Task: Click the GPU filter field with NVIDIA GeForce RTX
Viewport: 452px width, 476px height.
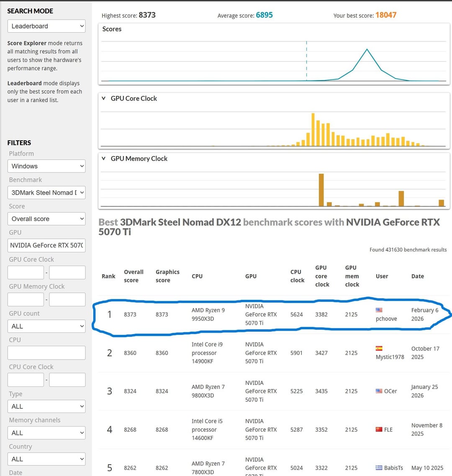Action: pos(46,245)
